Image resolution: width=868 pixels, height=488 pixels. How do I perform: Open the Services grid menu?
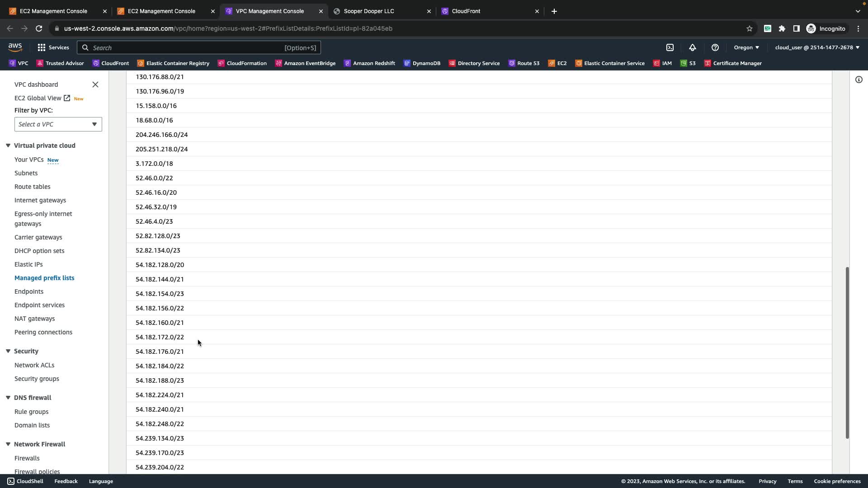tap(53, 47)
